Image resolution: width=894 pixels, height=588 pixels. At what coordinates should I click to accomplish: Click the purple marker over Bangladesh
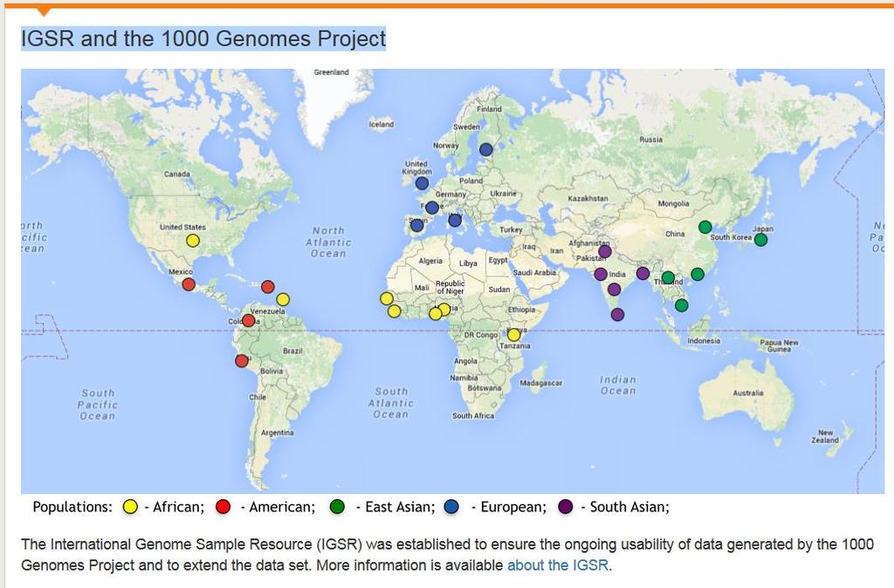(x=643, y=273)
